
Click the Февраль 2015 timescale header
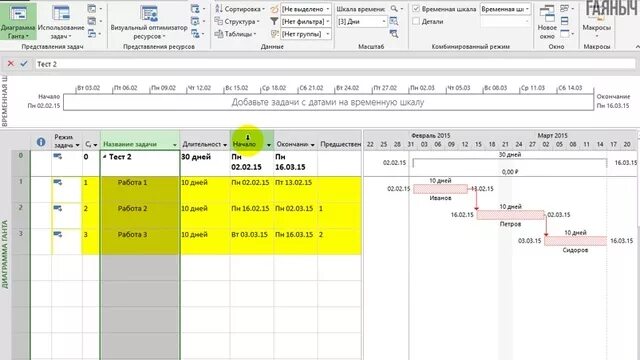coord(431,135)
